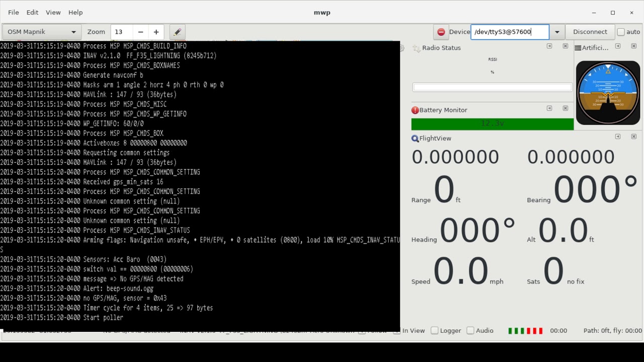Viewport: 644px width, 362px height.
Task: Click the green and red link quality bars
Action: [x=525, y=330]
